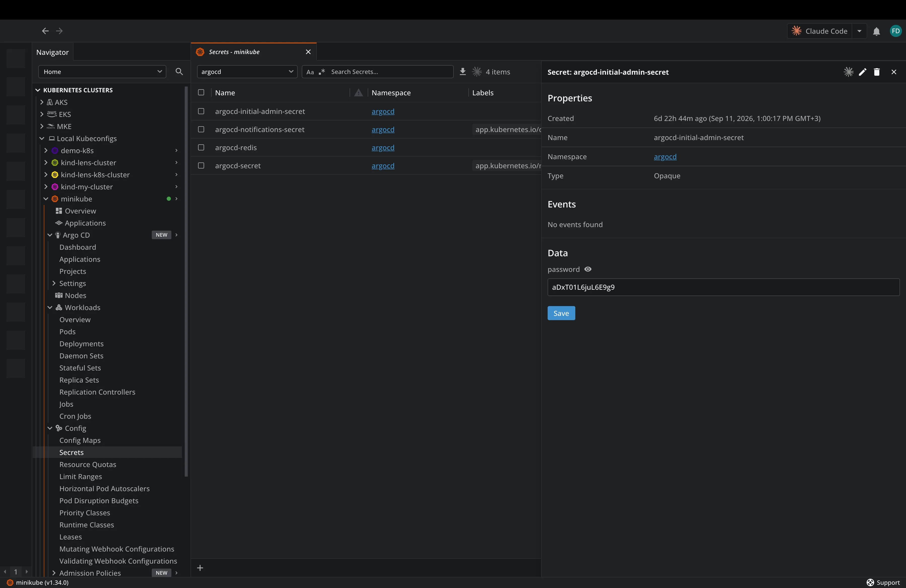Open Argo CD Dashboard
The image size is (906, 588).
point(78,247)
